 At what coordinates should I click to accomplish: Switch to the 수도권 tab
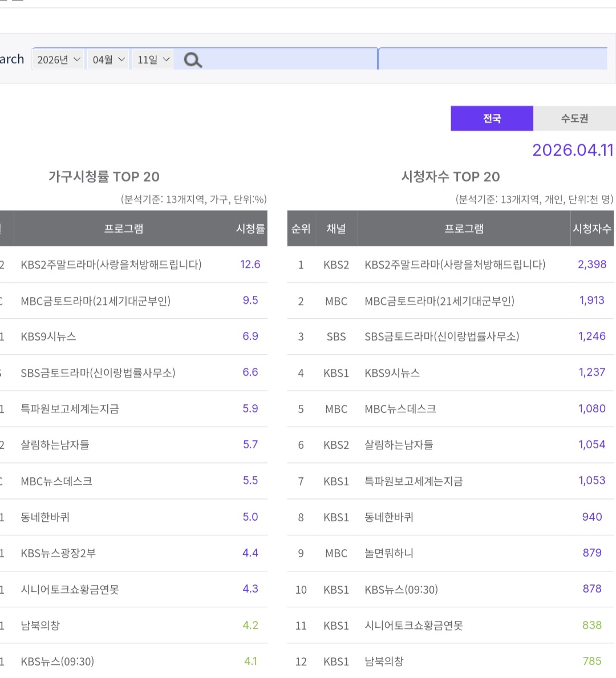click(x=574, y=119)
